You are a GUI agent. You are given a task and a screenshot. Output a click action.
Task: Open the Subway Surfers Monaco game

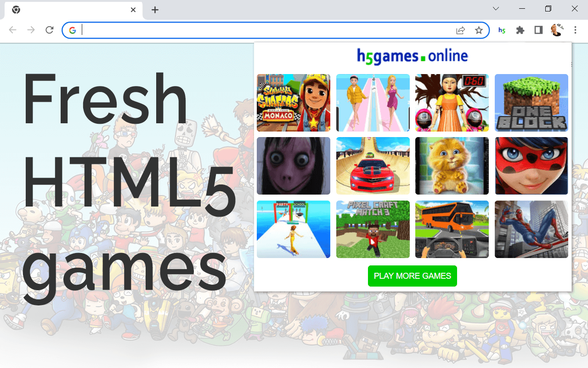pos(294,103)
